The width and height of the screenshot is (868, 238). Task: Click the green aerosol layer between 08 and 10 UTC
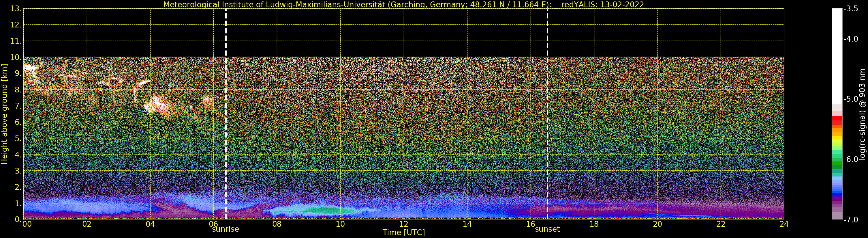click(313, 210)
